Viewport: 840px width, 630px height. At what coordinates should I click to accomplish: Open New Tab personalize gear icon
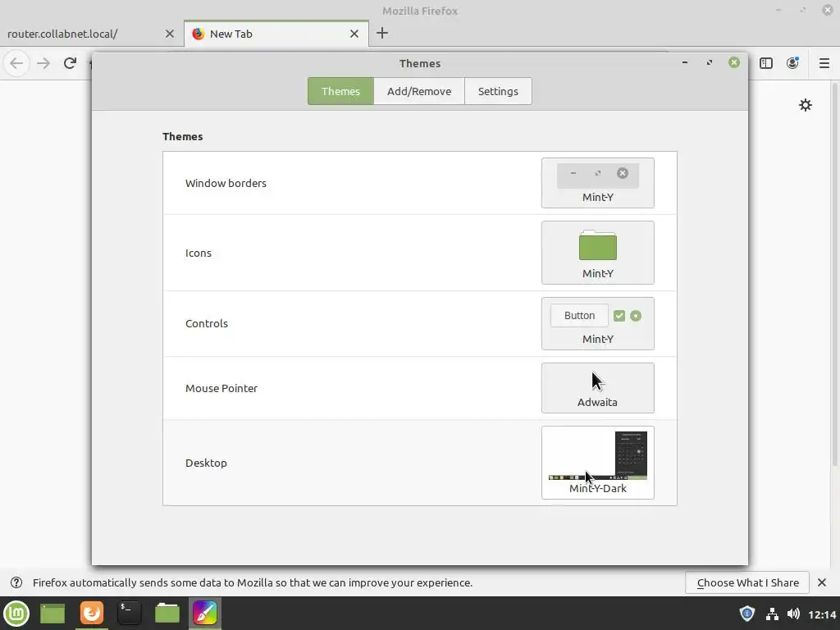806,105
